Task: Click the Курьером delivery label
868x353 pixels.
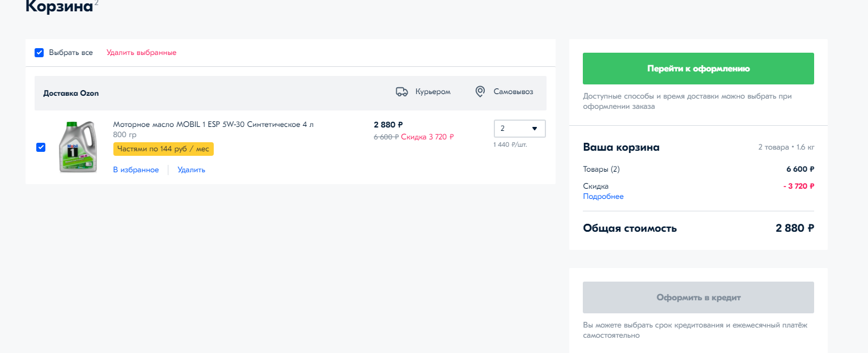Action: [x=433, y=92]
